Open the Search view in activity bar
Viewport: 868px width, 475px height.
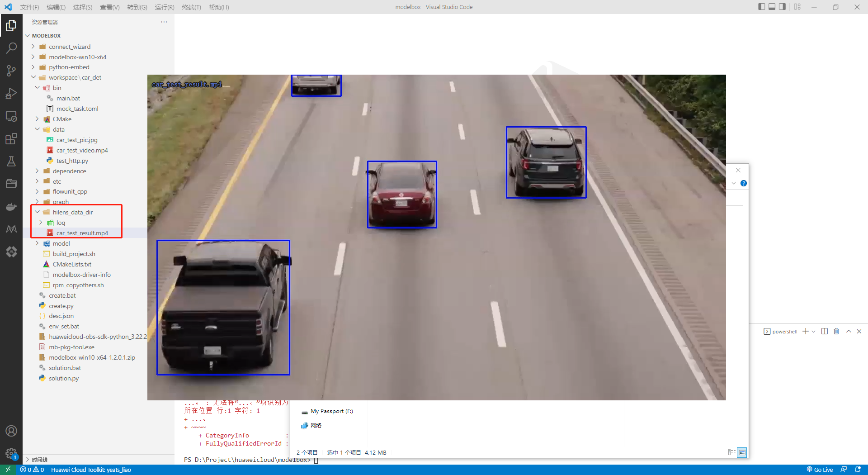pos(11,48)
